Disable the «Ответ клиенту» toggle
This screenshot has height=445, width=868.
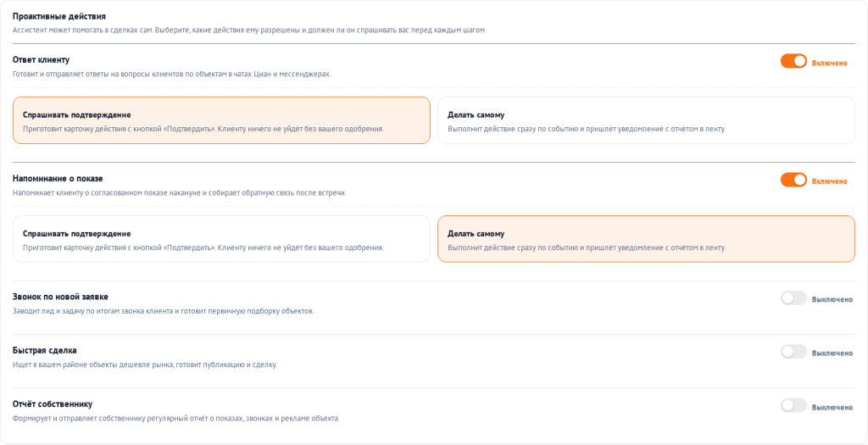click(x=793, y=61)
